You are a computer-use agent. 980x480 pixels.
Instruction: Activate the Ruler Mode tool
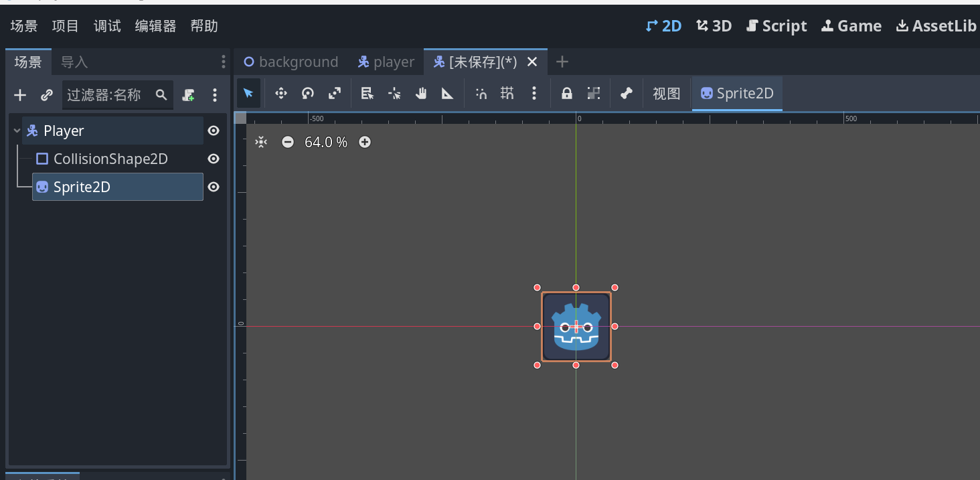(448, 94)
